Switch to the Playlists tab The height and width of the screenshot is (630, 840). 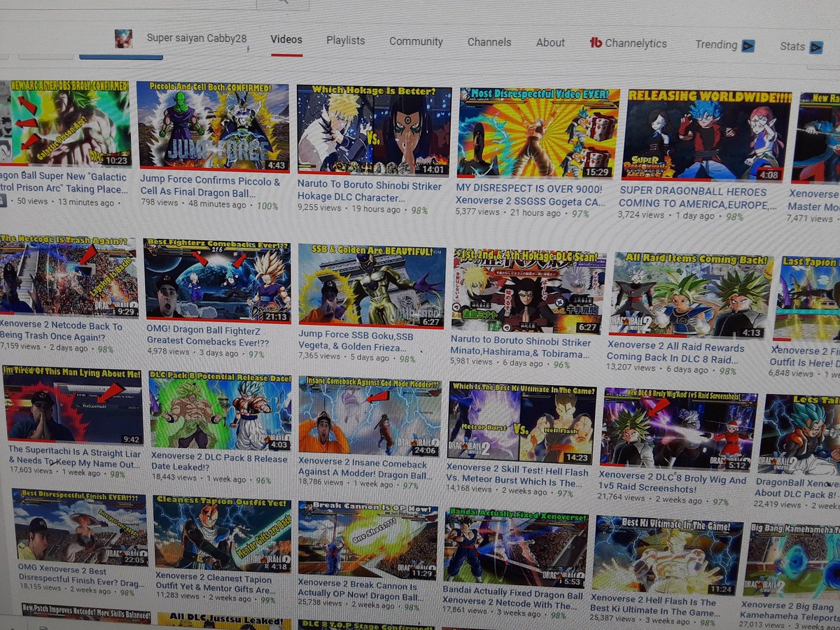[x=345, y=41]
